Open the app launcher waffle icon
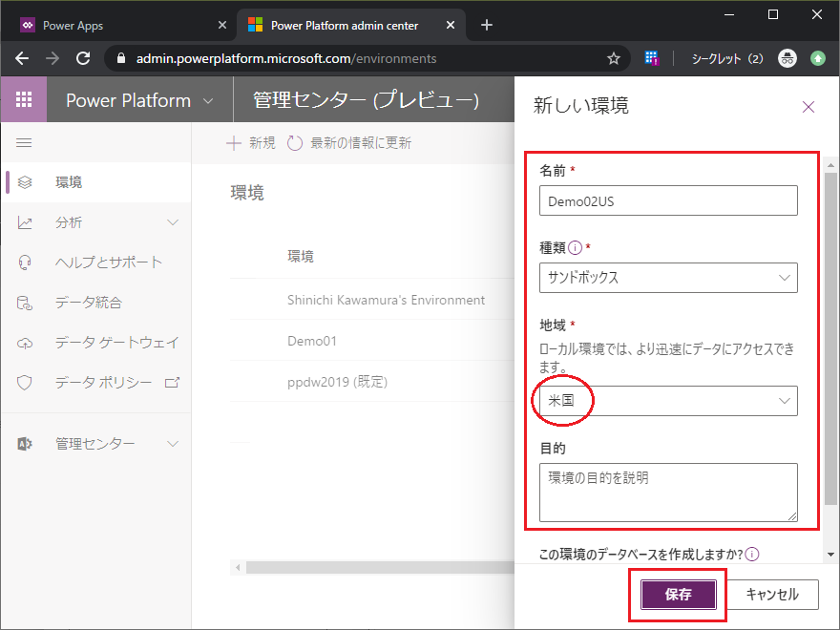The image size is (840, 630). [24, 99]
